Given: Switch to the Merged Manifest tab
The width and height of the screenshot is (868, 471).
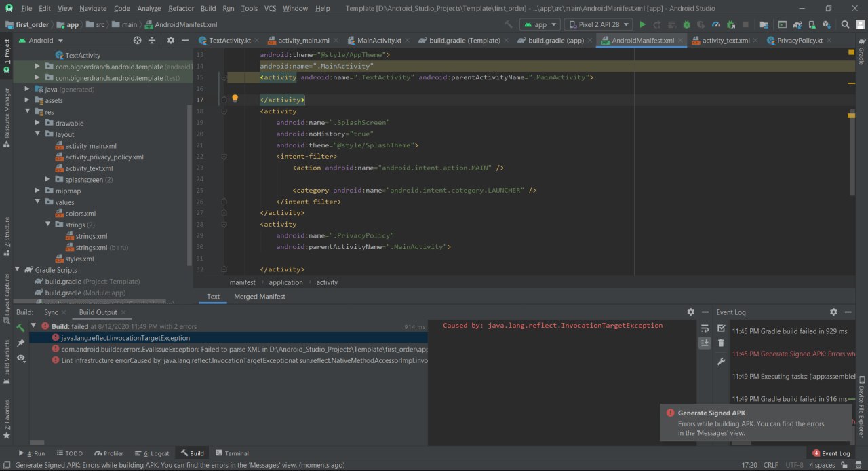Looking at the screenshot, I should click(x=259, y=297).
